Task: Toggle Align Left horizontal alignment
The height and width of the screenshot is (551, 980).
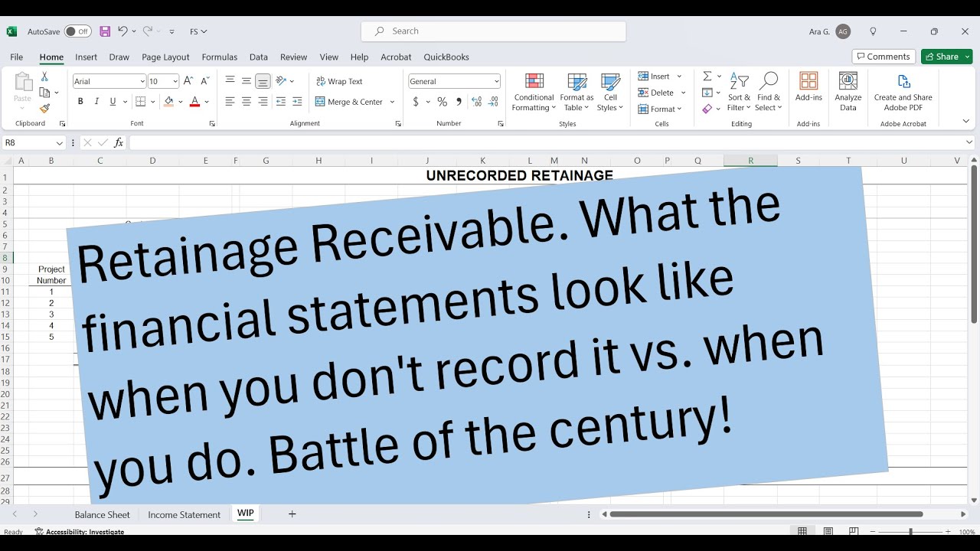Action: coord(230,102)
